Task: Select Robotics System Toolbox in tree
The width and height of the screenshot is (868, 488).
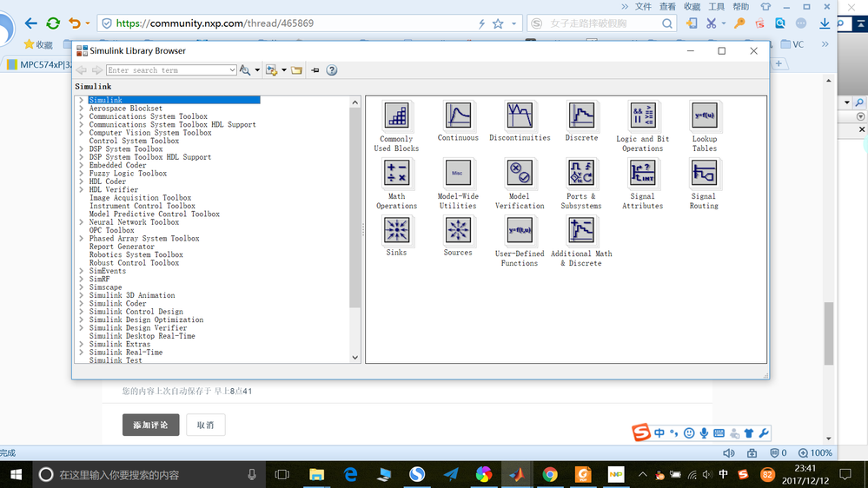Action: click(136, 254)
